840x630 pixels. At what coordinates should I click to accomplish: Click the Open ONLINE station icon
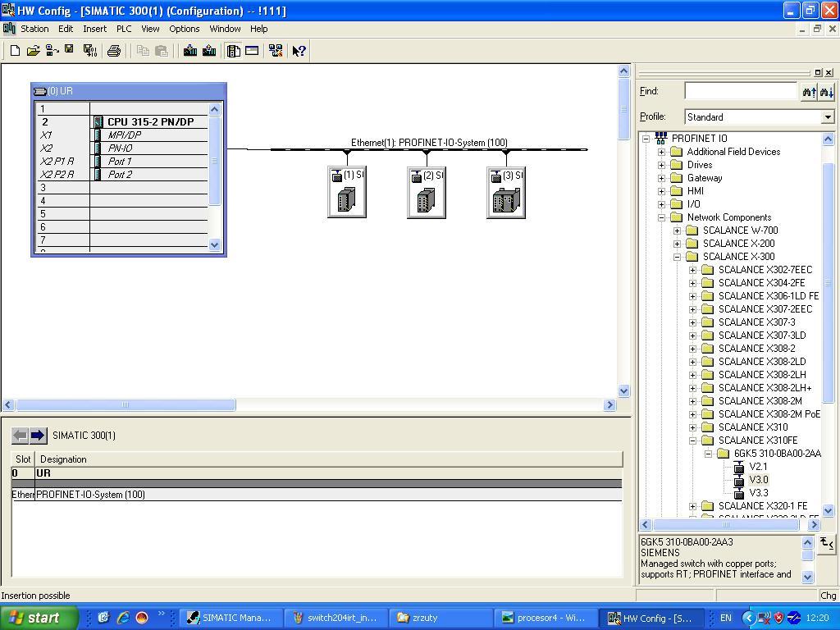click(52, 51)
